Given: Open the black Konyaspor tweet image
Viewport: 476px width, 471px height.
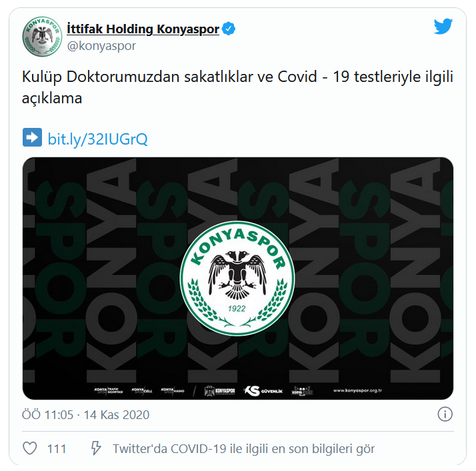Looking at the screenshot, I should 238,278.
